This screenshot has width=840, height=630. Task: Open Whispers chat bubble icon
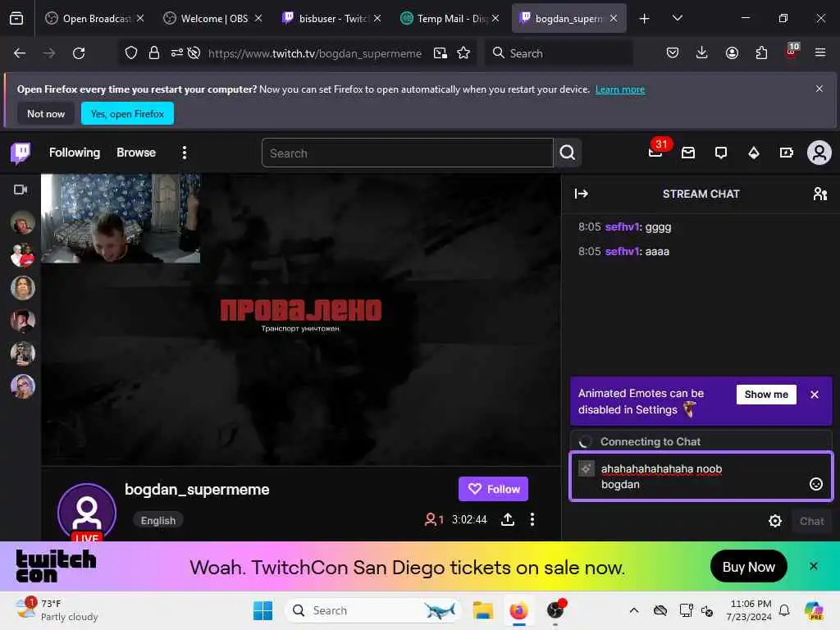point(720,153)
